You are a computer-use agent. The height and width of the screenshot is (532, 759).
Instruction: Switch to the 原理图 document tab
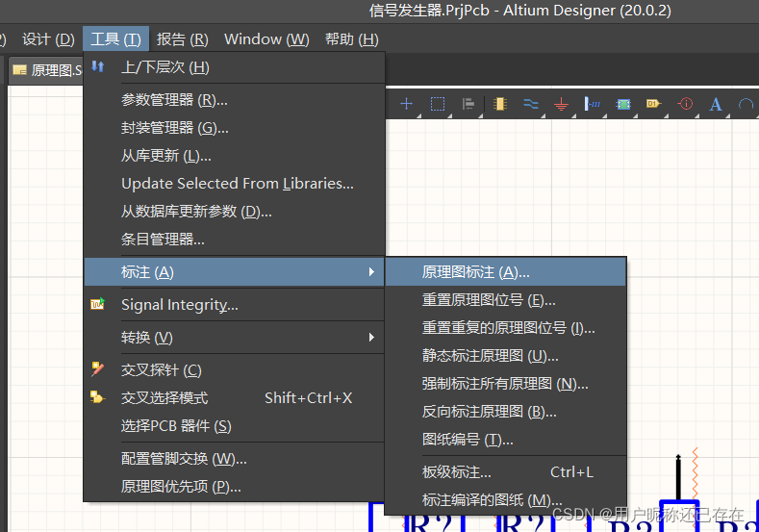46,70
